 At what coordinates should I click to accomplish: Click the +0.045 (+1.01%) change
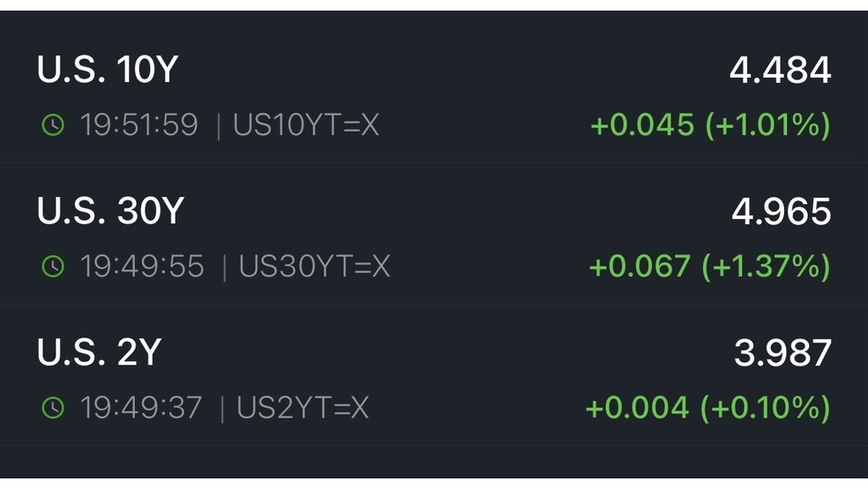coord(710,124)
